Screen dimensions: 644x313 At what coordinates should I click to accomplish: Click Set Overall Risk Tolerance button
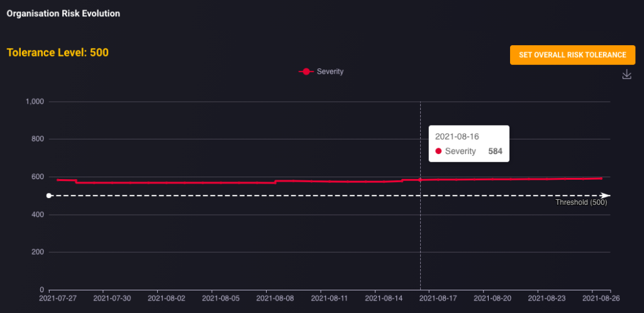(x=572, y=55)
